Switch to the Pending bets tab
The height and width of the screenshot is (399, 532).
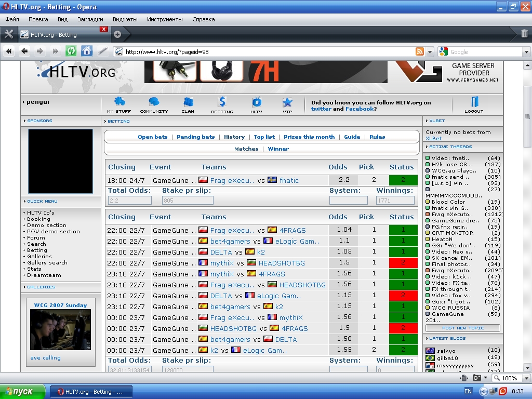(195, 137)
